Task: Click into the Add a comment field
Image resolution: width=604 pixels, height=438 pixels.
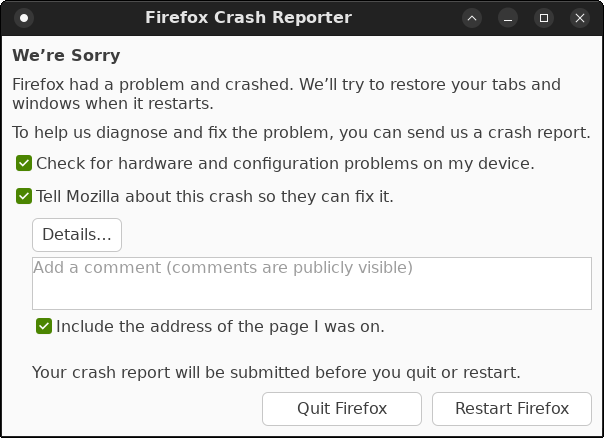Action: point(311,283)
